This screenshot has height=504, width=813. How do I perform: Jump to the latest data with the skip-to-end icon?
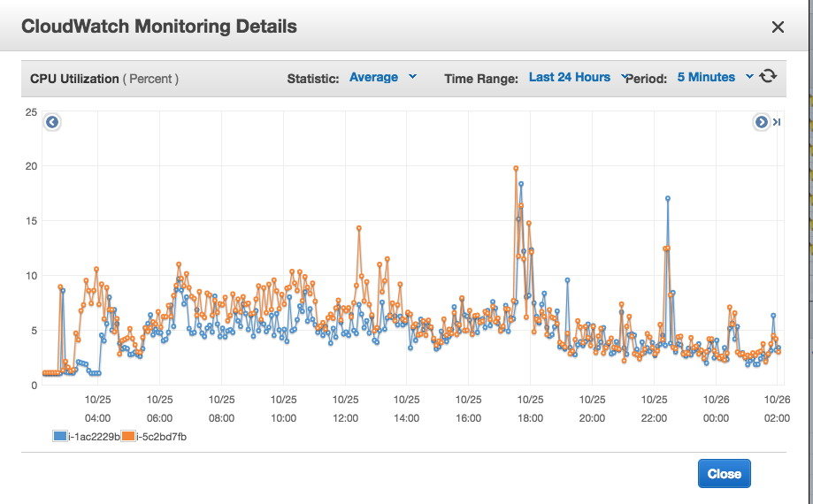776,122
